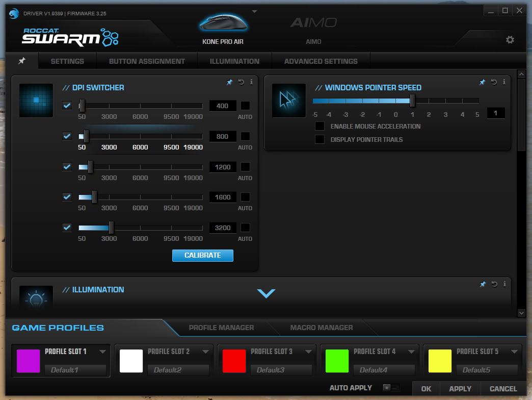Click the Roccat logo icon in title bar
532x400 pixels.
pos(14,14)
